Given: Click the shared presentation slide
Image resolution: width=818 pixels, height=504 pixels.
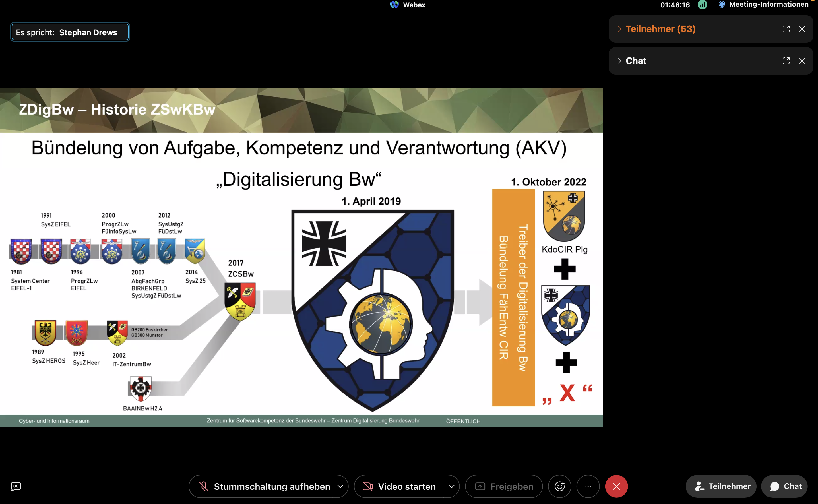Looking at the screenshot, I should (301, 257).
